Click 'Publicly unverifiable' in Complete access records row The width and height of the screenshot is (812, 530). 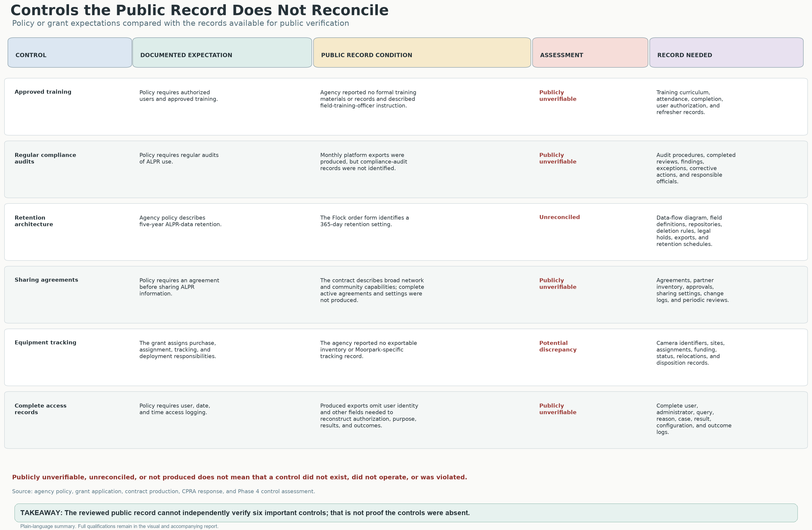click(558, 409)
